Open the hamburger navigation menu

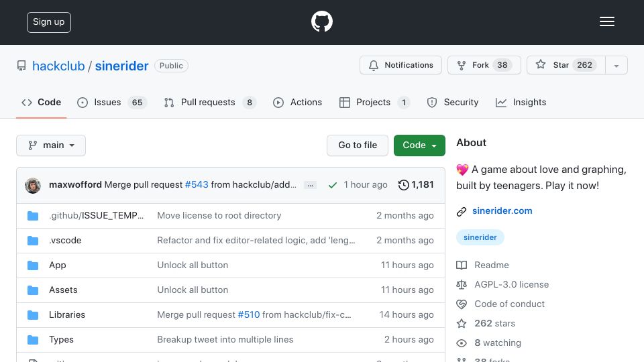point(606,21)
